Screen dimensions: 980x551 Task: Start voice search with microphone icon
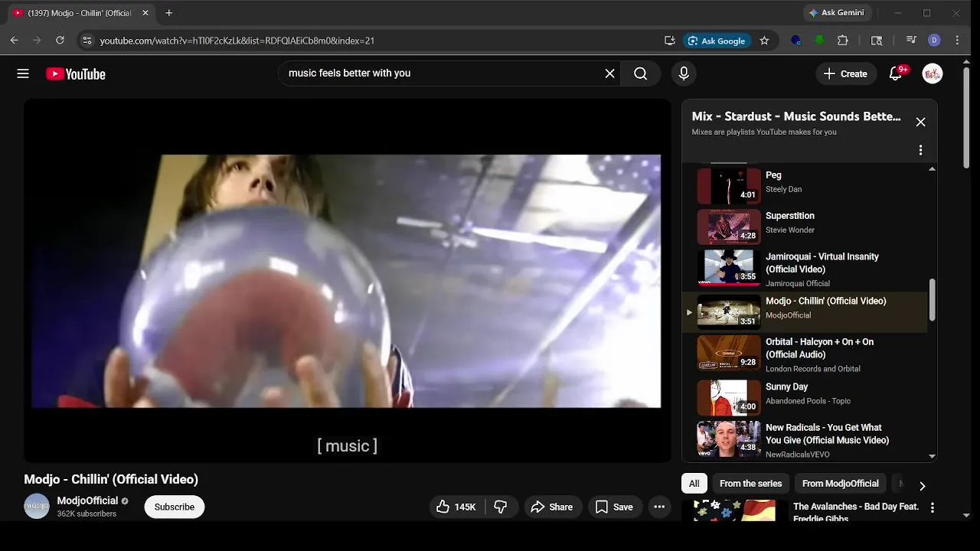pos(684,73)
